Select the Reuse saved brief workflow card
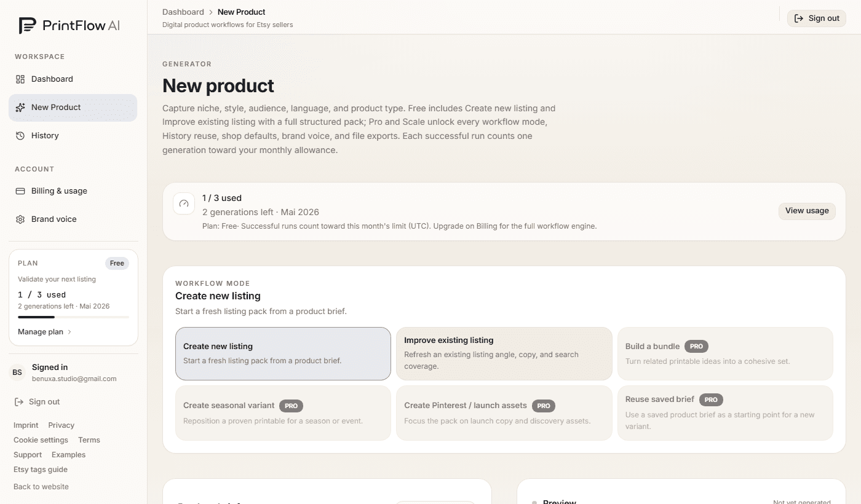861x504 pixels. coord(725,413)
